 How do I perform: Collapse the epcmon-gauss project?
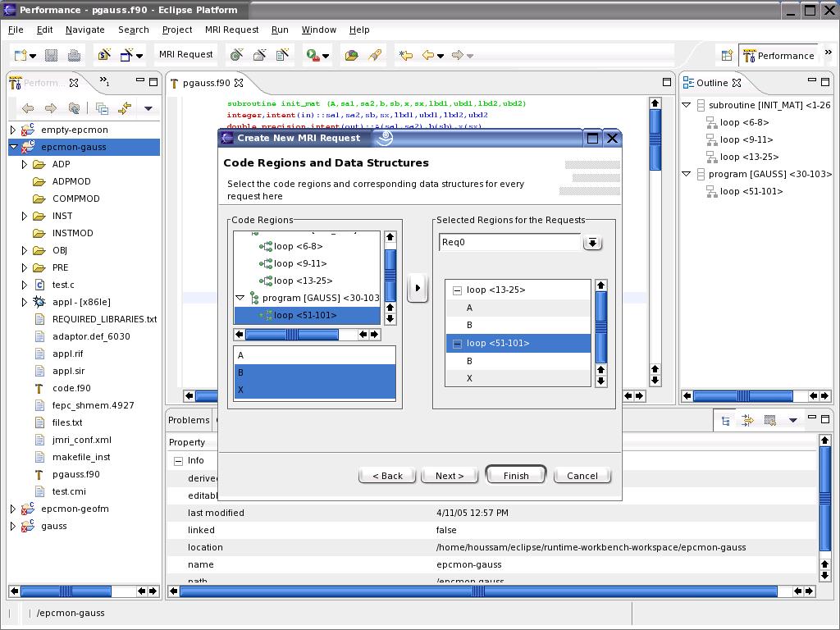tap(13, 147)
